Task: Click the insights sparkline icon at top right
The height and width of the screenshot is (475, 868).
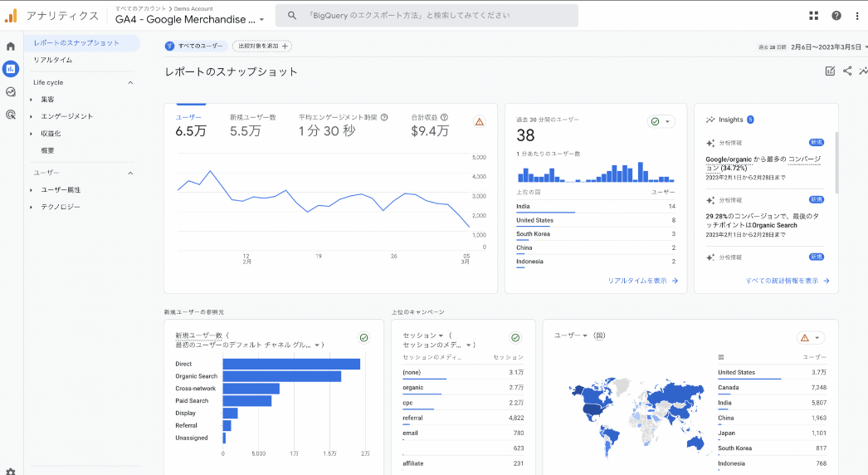Action: [x=864, y=71]
